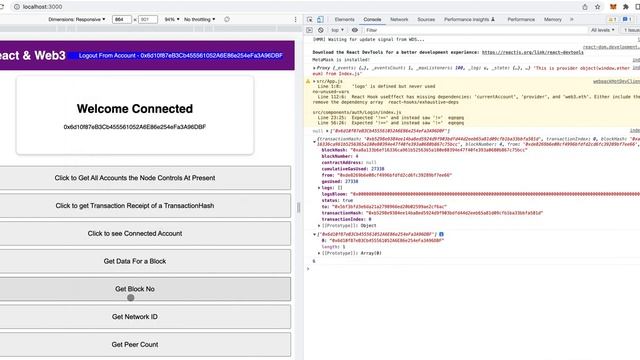Rotate the device viewport orientation

[x=227, y=19]
